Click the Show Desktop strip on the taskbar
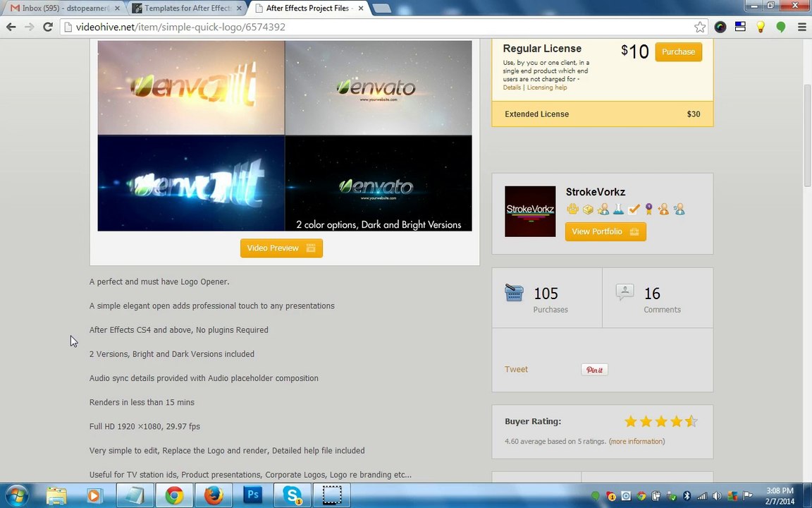 tap(808, 495)
